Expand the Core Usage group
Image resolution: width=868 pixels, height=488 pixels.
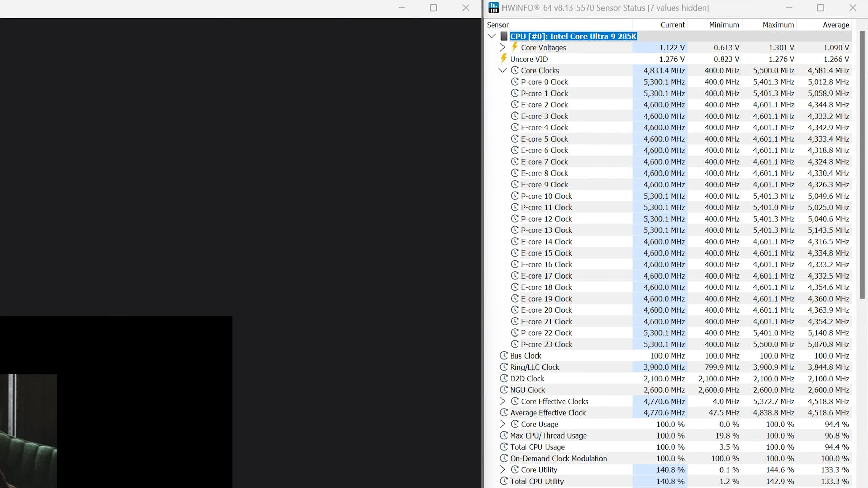(x=502, y=424)
